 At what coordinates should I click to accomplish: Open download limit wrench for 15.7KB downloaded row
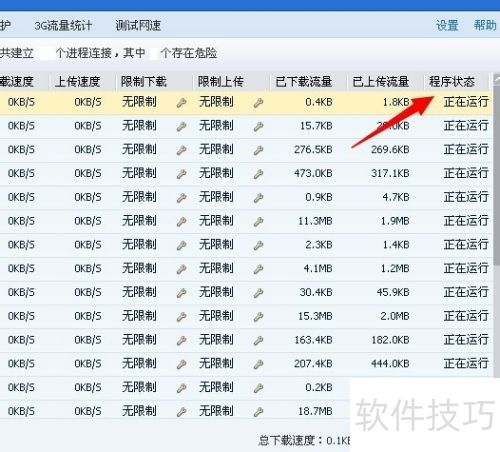[181, 126]
